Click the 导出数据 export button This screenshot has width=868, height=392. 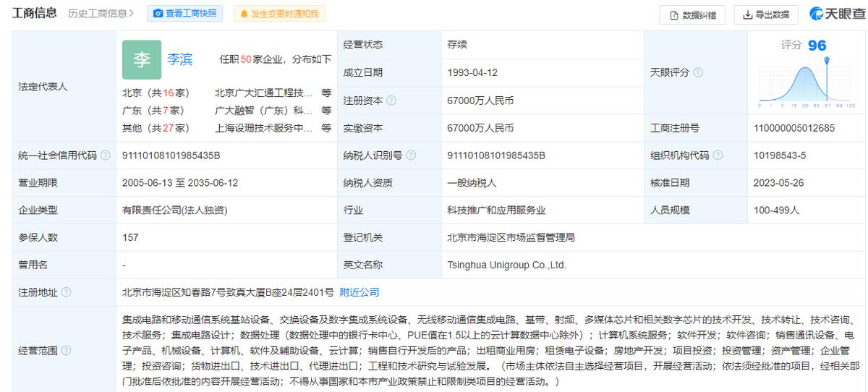coord(766,14)
